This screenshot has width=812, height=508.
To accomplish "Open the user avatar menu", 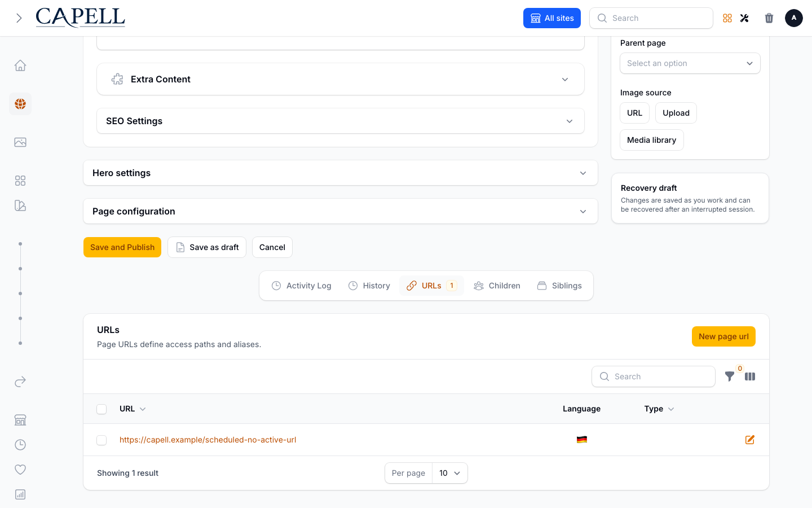I will pyautogui.click(x=794, y=18).
